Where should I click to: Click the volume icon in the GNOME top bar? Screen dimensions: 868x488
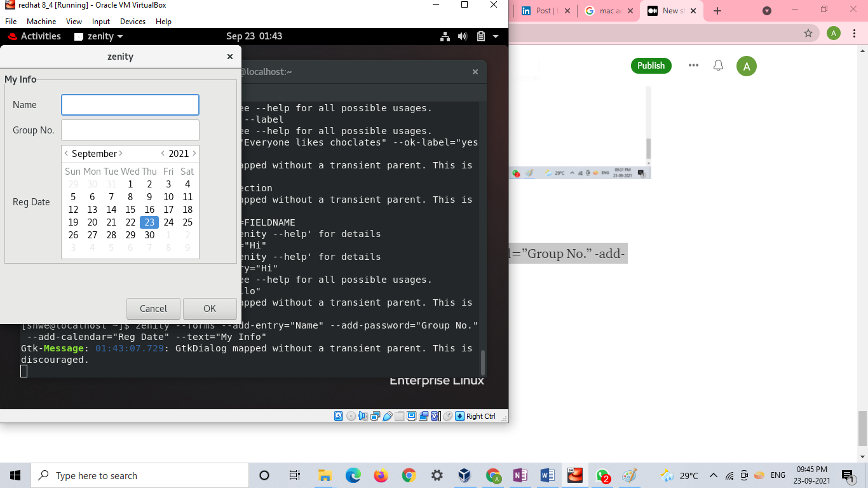point(461,36)
